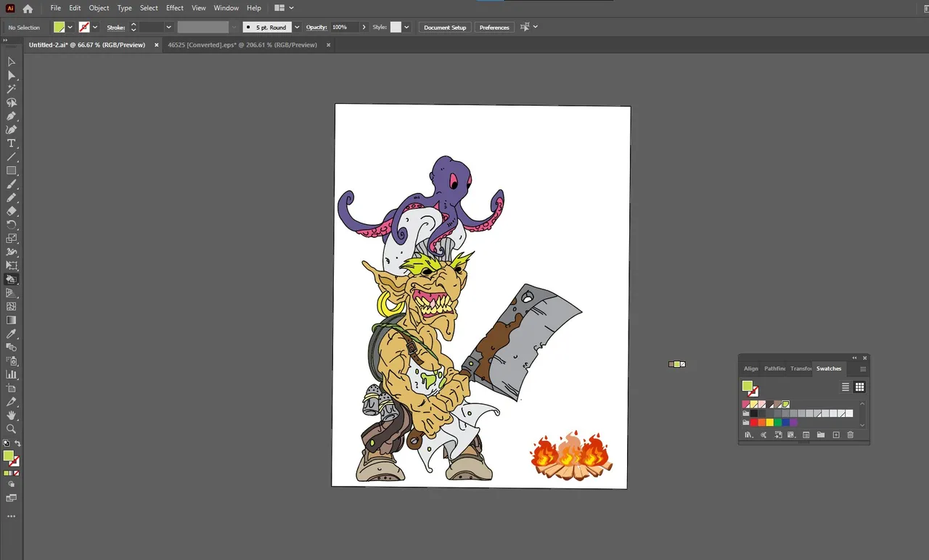Viewport: 929px width, 560px height.
Task: Select the Rotate tool
Action: (x=11, y=225)
